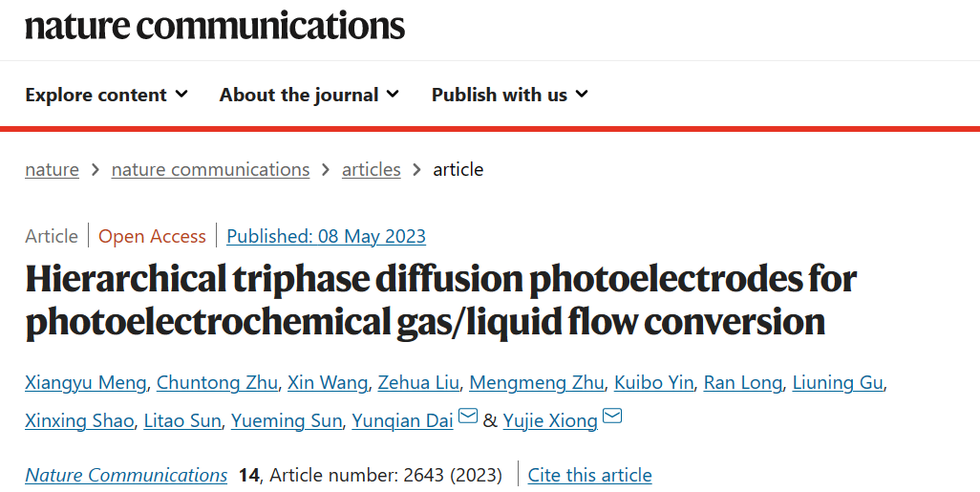Expand the Publish with us menu
980x492 pixels.
click(510, 95)
